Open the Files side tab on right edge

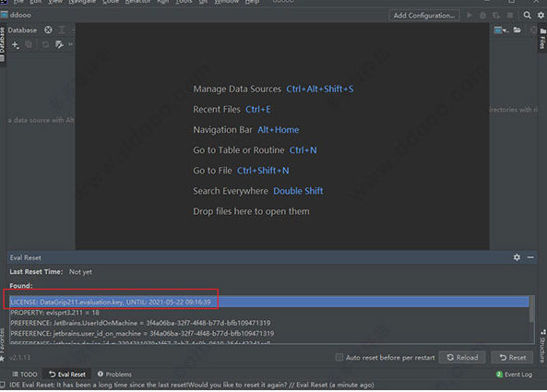tap(542, 39)
